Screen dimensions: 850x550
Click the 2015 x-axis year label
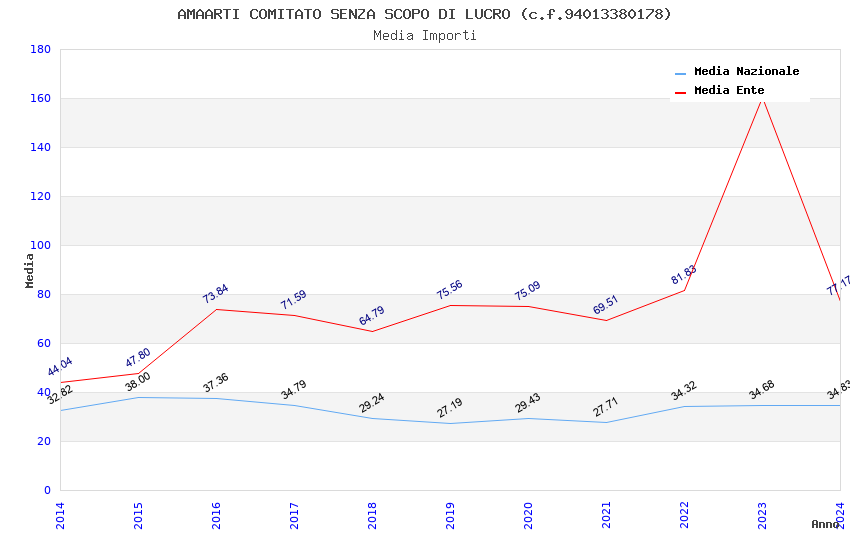tap(138, 515)
